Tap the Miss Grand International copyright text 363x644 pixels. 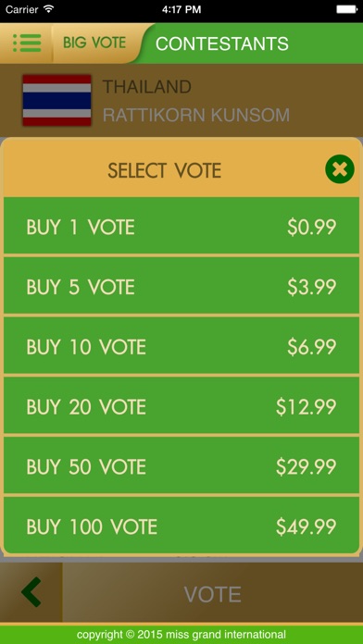coord(181,634)
